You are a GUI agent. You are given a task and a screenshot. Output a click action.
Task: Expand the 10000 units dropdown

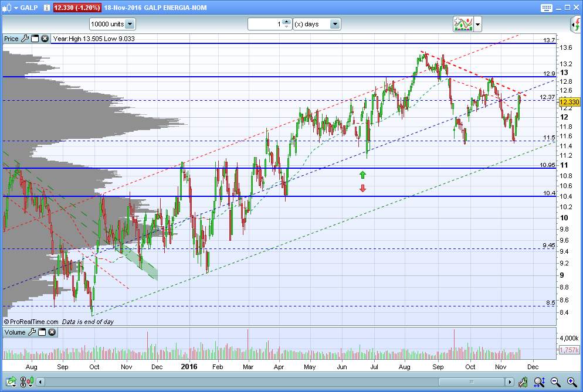[x=130, y=24]
